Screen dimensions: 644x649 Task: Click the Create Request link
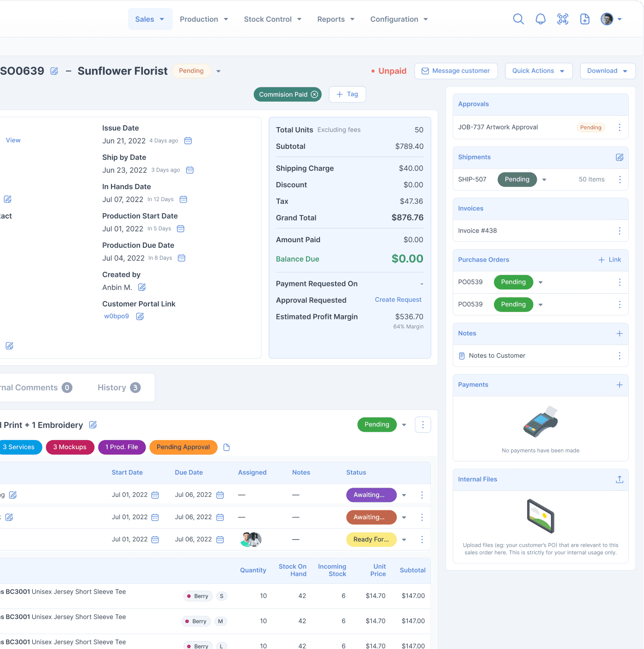point(398,300)
